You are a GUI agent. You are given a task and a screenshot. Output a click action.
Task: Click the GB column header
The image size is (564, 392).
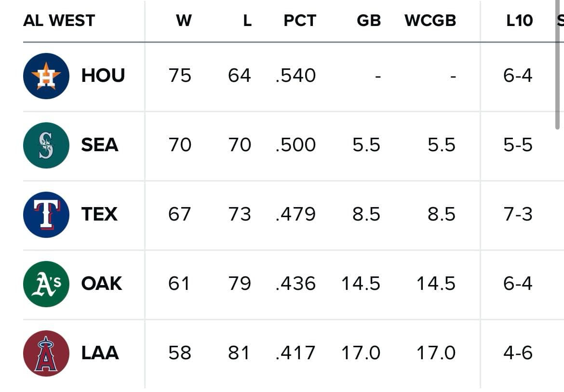click(x=369, y=21)
